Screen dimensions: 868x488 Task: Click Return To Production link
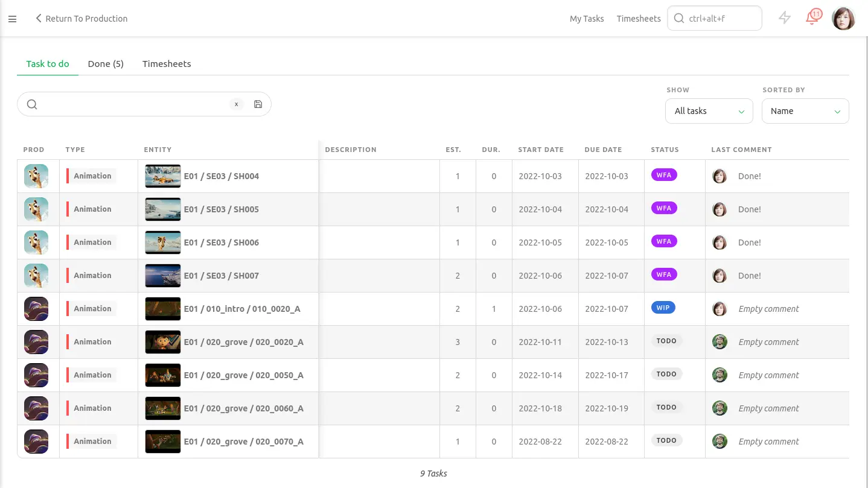(81, 19)
